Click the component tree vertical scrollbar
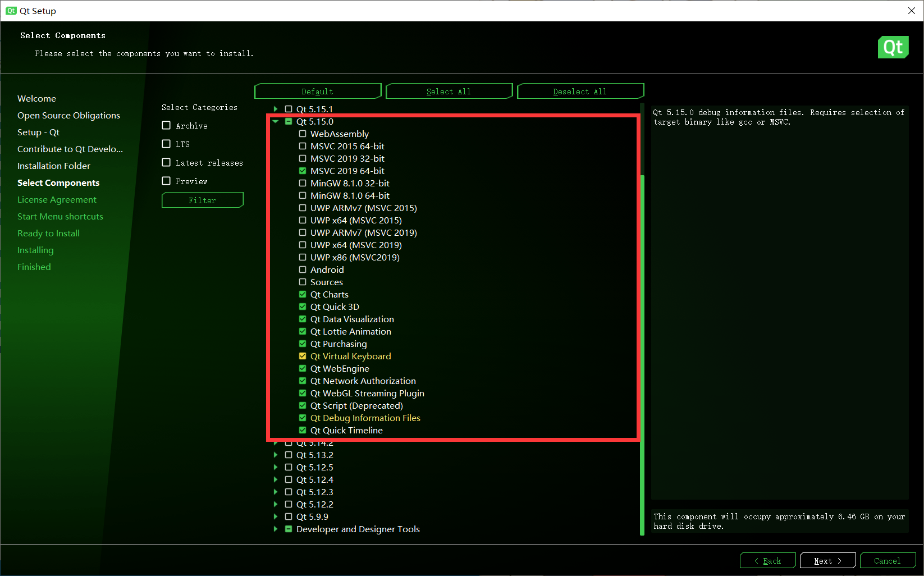This screenshot has width=924, height=576. tap(642, 355)
